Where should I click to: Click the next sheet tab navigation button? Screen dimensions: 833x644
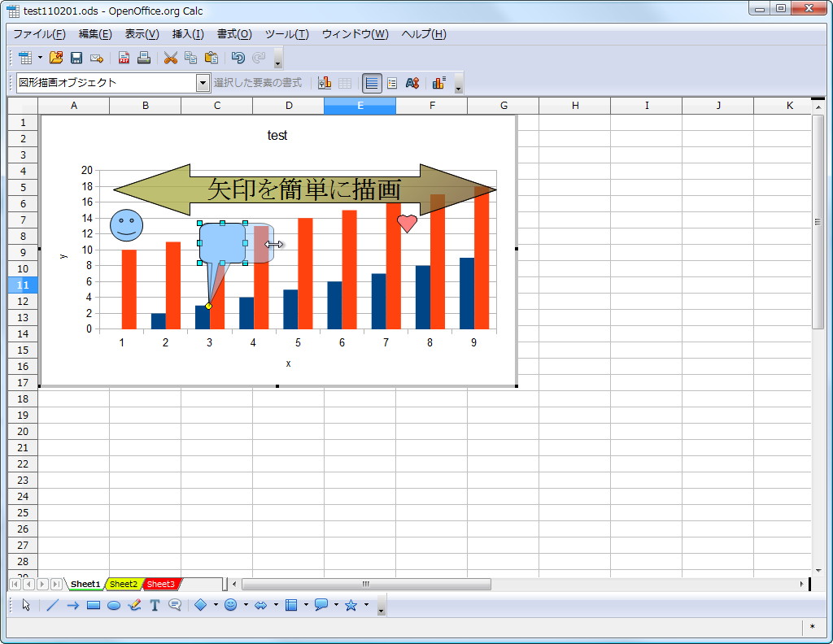pos(42,584)
